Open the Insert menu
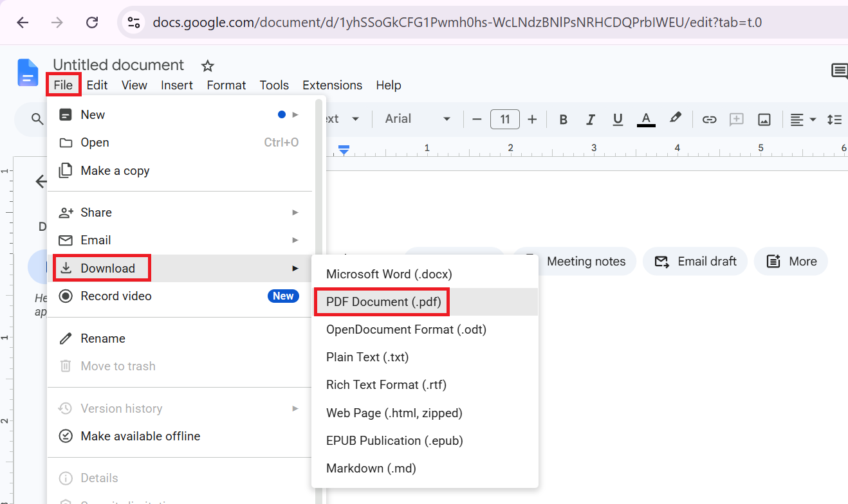 pos(177,85)
